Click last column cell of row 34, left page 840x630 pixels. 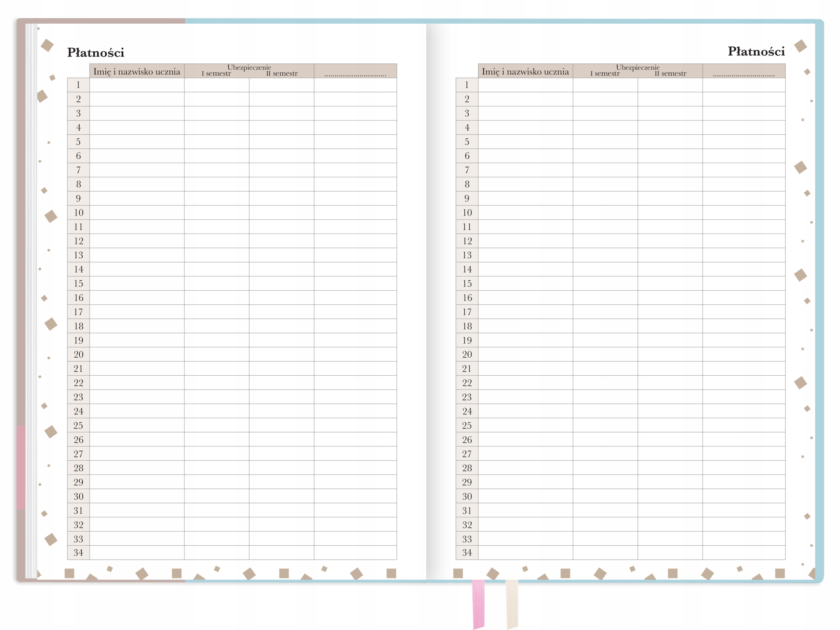click(355, 553)
